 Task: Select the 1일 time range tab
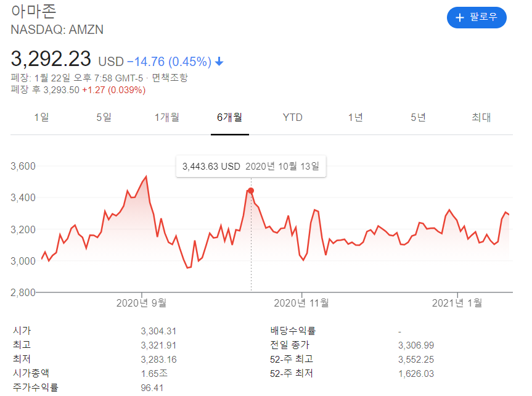coord(41,118)
